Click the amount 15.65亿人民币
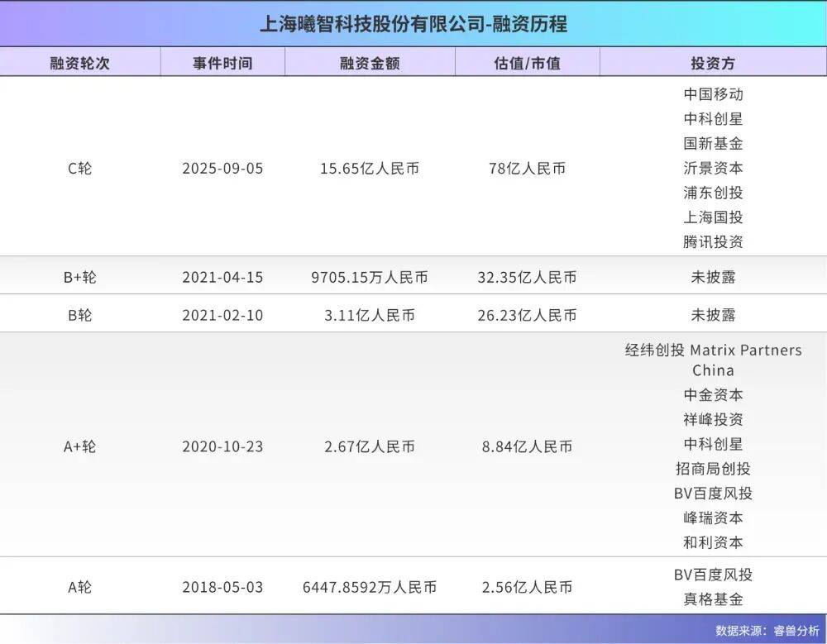 click(x=370, y=169)
